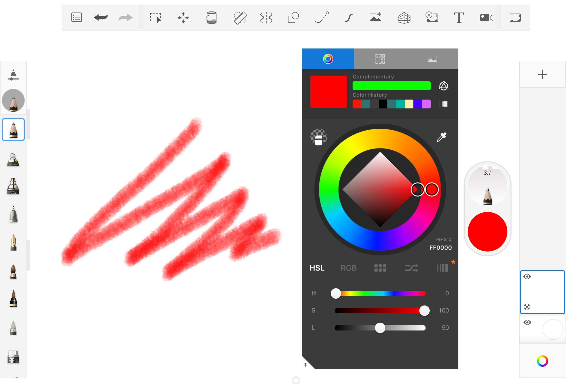Image resolution: width=566 pixels, height=392 pixels.
Task: Open the Ruler guide tool
Action: point(240,18)
